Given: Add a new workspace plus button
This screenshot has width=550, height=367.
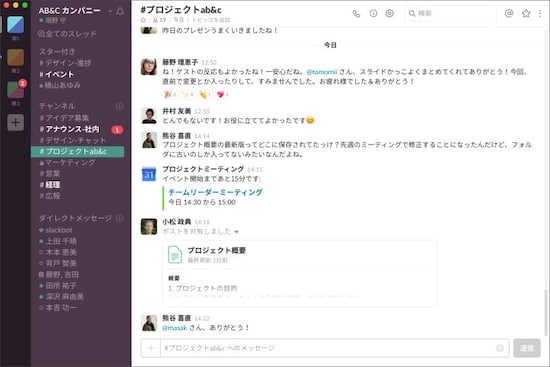Looking at the screenshot, I should click(16, 122).
